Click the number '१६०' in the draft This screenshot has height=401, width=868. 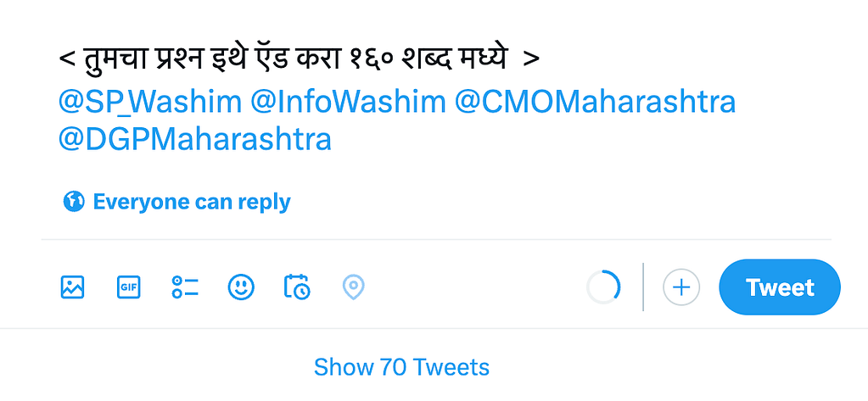pyautogui.click(x=381, y=60)
